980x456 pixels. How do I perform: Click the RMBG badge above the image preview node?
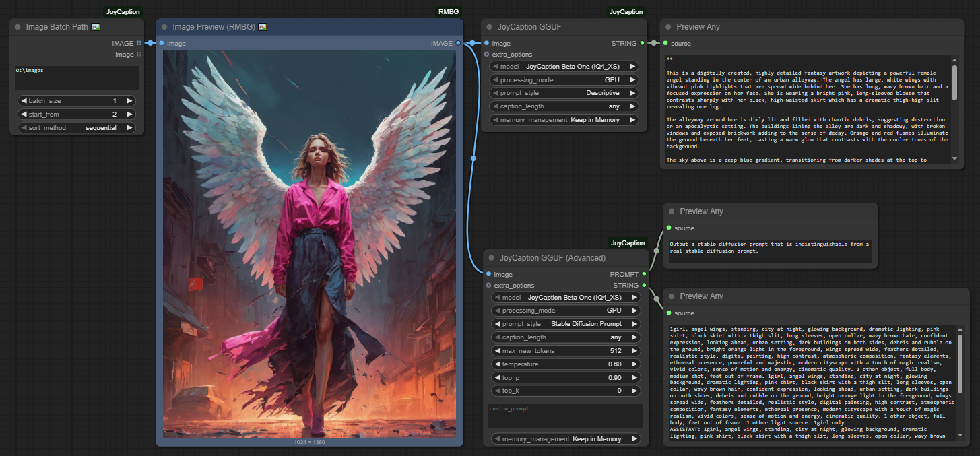449,12
